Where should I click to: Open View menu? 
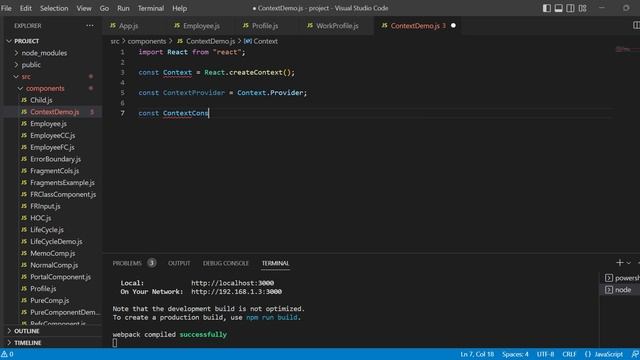click(84, 8)
